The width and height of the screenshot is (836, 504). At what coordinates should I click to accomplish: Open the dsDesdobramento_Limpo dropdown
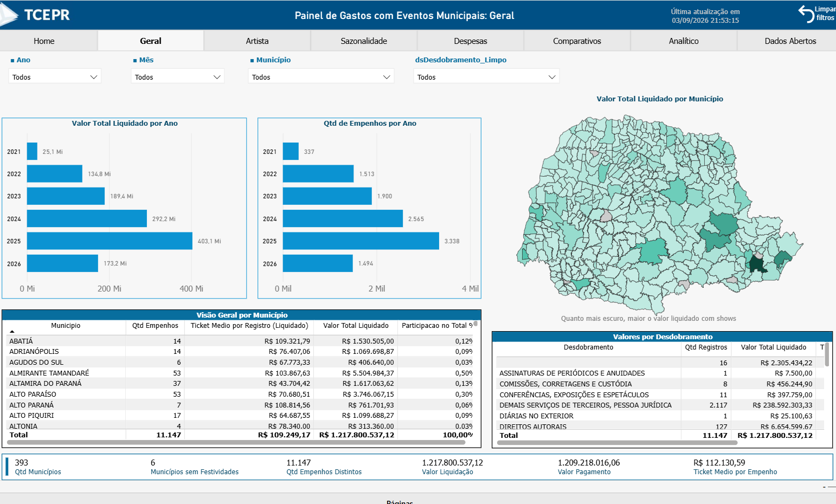tap(486, 77)
